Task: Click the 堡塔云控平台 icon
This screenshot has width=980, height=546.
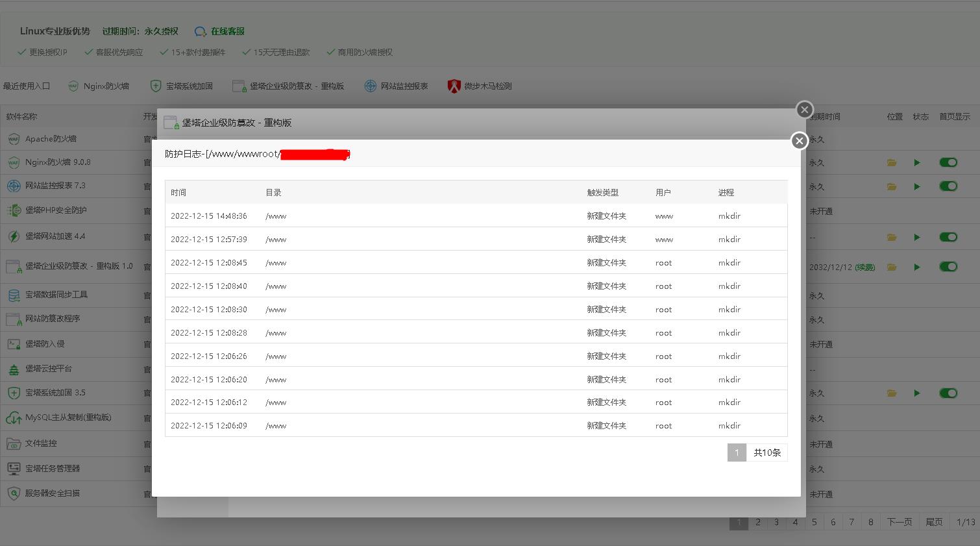Action: [14, 369]
